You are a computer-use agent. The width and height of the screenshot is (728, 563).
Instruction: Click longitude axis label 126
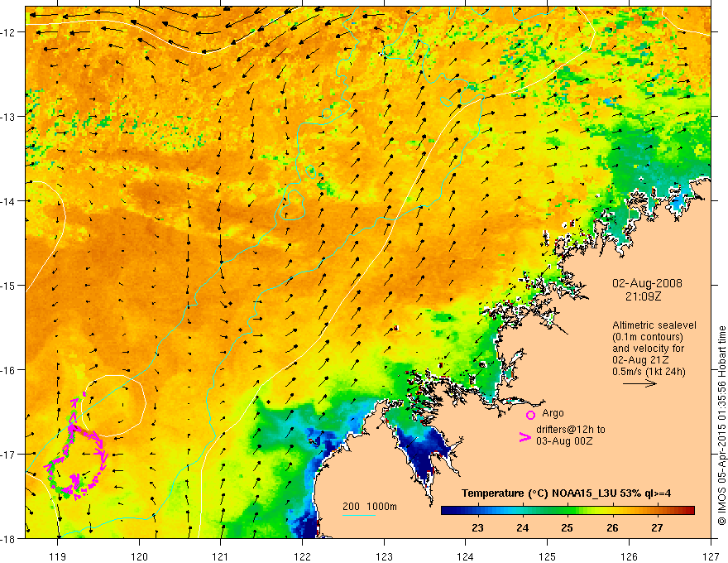pyautogui.click(x=629, y=556)
